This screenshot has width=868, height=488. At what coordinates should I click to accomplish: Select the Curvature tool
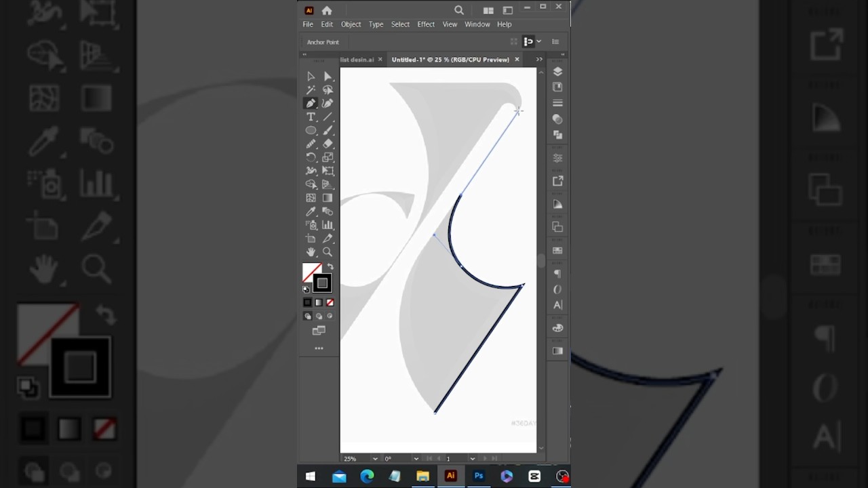pos(328,104)
